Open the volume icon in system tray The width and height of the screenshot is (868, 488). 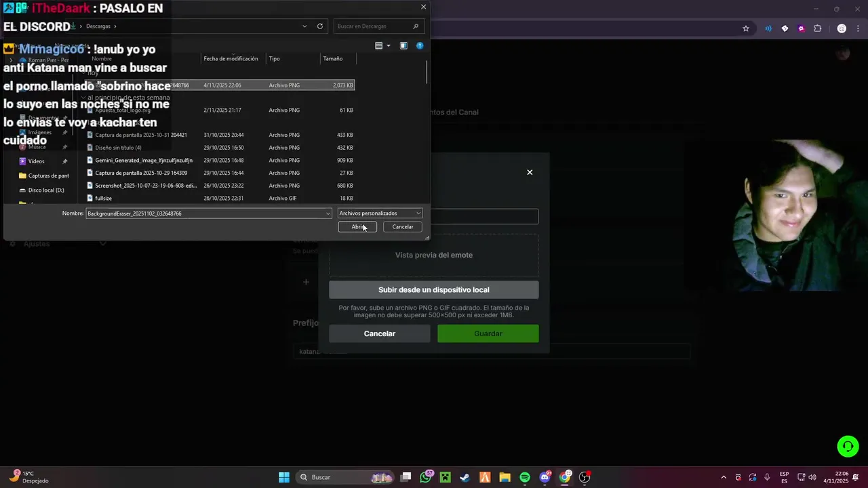click(812, 477)
